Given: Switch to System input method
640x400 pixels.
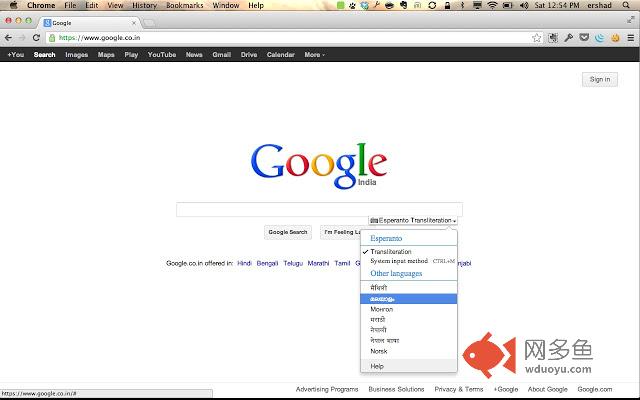Looking at the screenshot, I should pos(399,261).
